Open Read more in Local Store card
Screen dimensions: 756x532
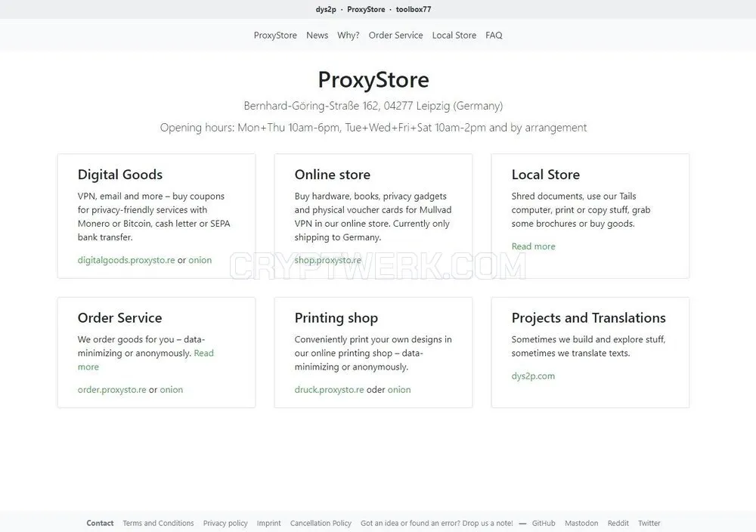click(533, 246)
